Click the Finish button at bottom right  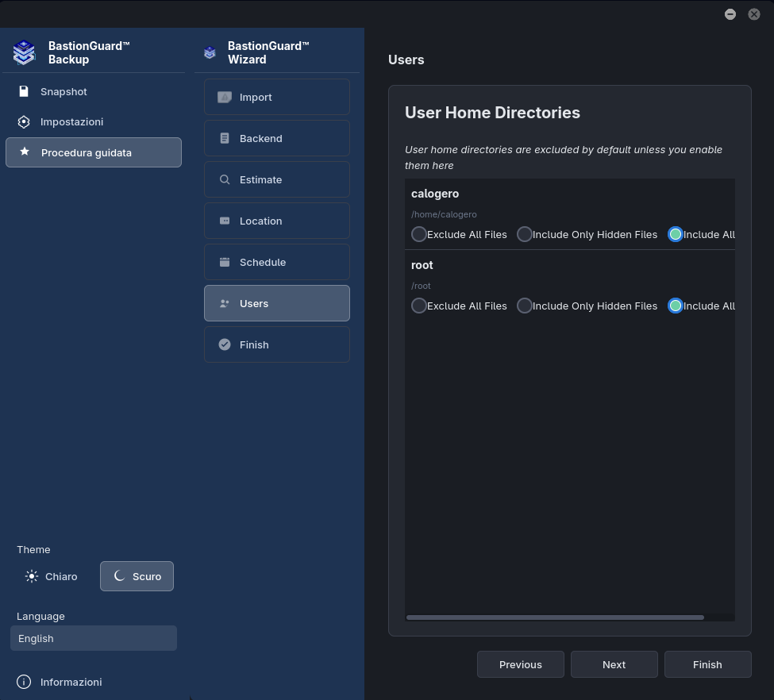[707, 664]
